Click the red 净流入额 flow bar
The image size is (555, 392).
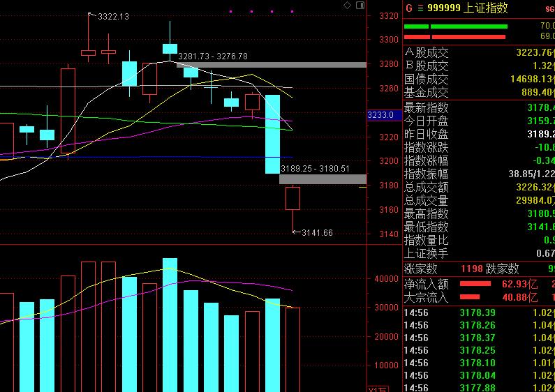point(475,284)
